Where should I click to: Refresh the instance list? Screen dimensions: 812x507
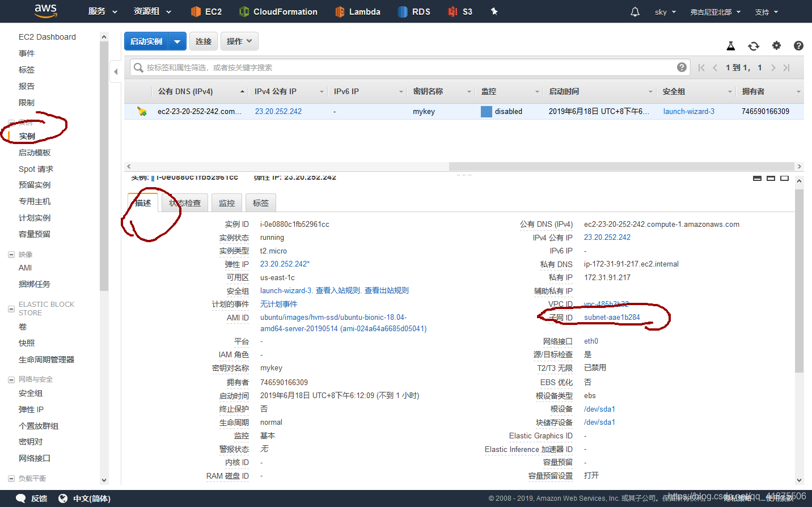point(754,46)
